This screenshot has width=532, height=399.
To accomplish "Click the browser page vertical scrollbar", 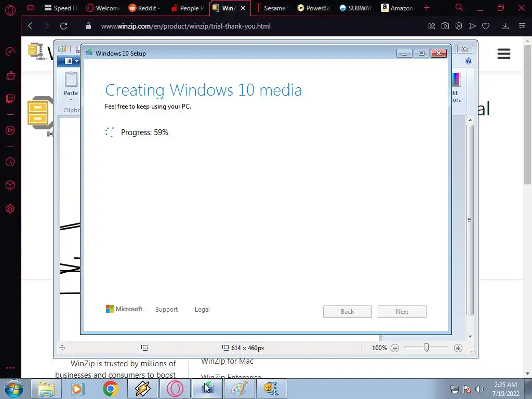I will point(528,114).
